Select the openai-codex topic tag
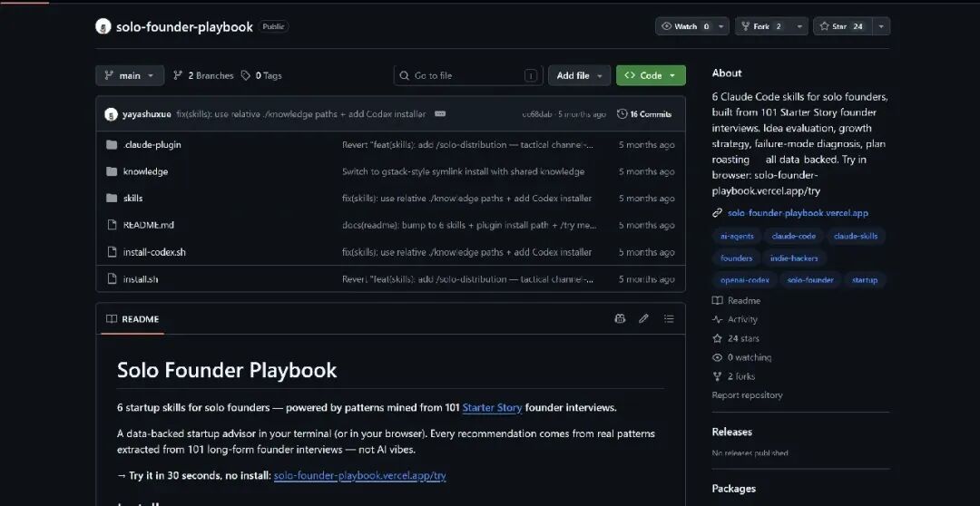The image size is (980, 506). coord(745,280)
